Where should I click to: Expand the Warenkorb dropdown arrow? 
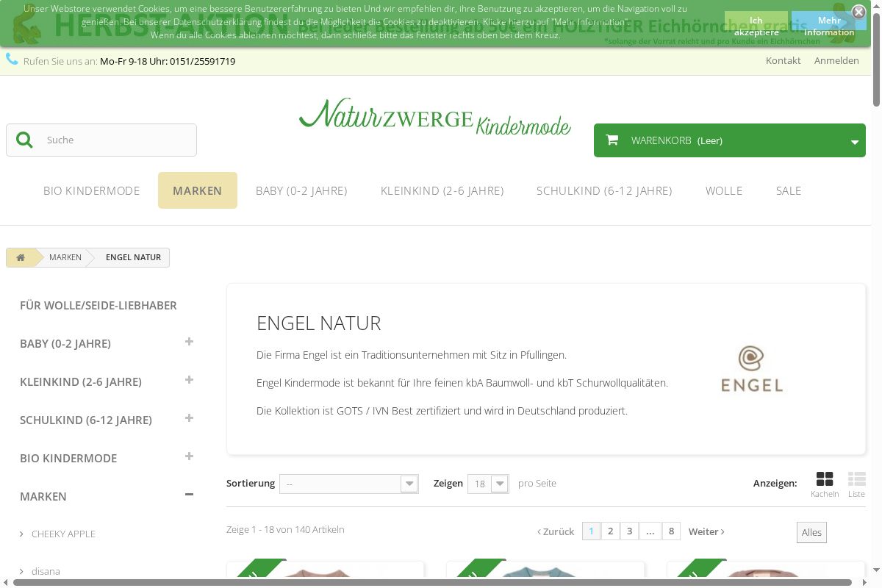[x=855, y=143]
